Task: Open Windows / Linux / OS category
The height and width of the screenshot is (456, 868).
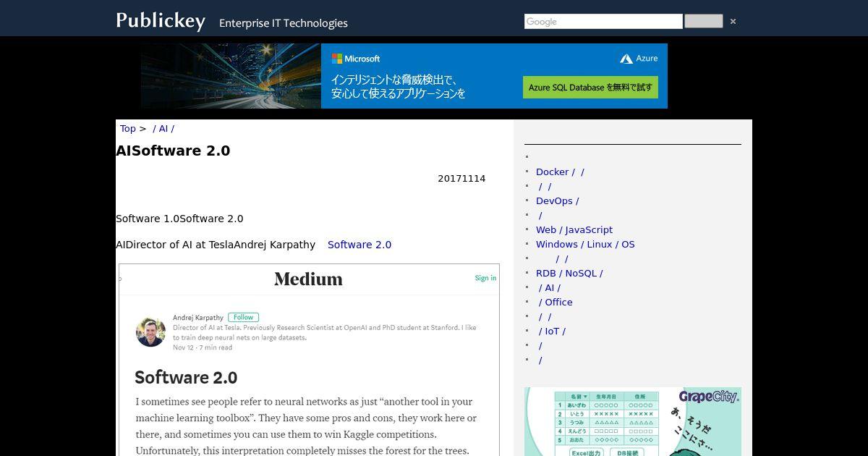Action: [x=585, y=245]
